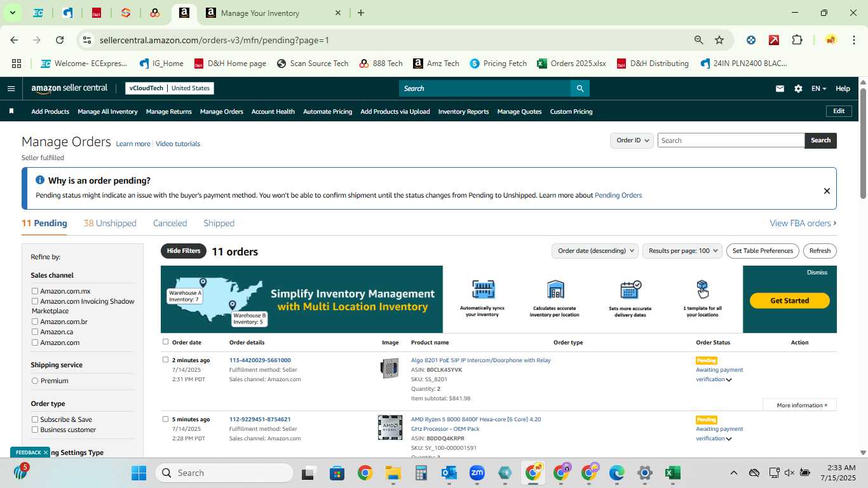Toggle the select-all orders checkbox
Image resolution: width=868 pixels, height=488 pixels.
click(165, 342)
